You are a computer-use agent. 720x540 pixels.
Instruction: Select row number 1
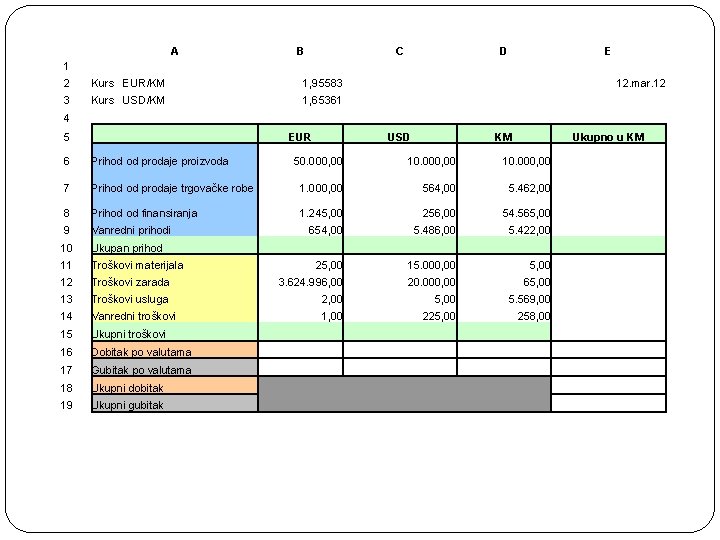[x=66, y=66]
